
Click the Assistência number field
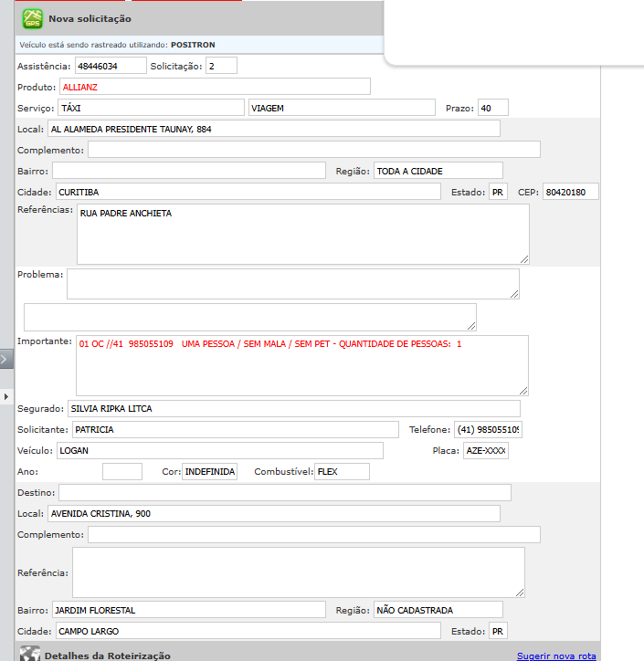[110, 66]
